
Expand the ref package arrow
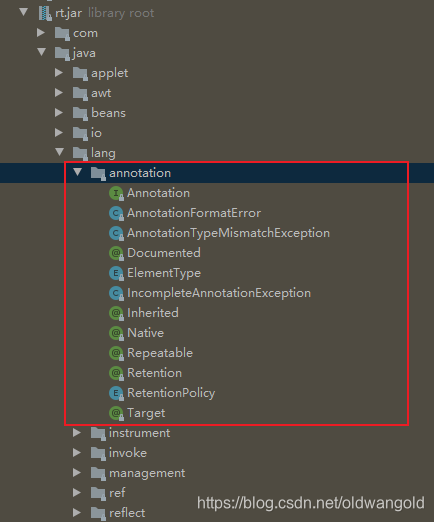click(77, 492)
